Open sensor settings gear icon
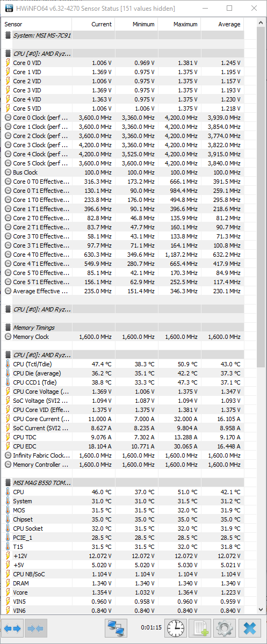The image size is (267, 644). (x=225, y=627)
